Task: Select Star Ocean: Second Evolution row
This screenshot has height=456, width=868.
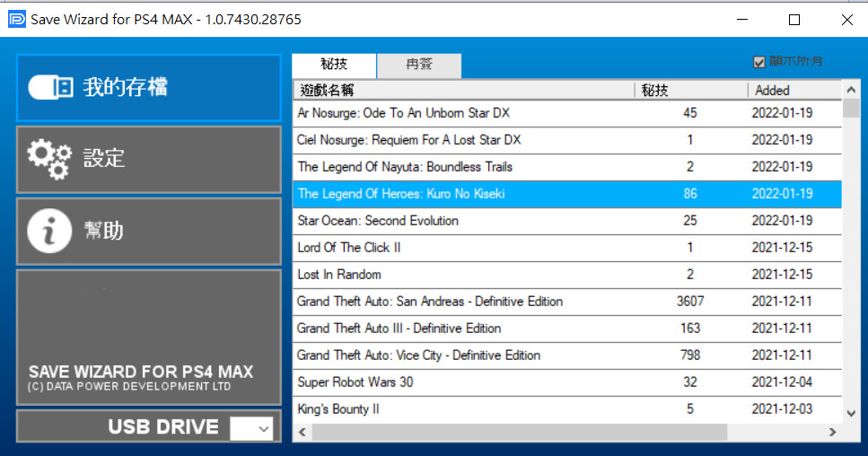Action: 567,222
